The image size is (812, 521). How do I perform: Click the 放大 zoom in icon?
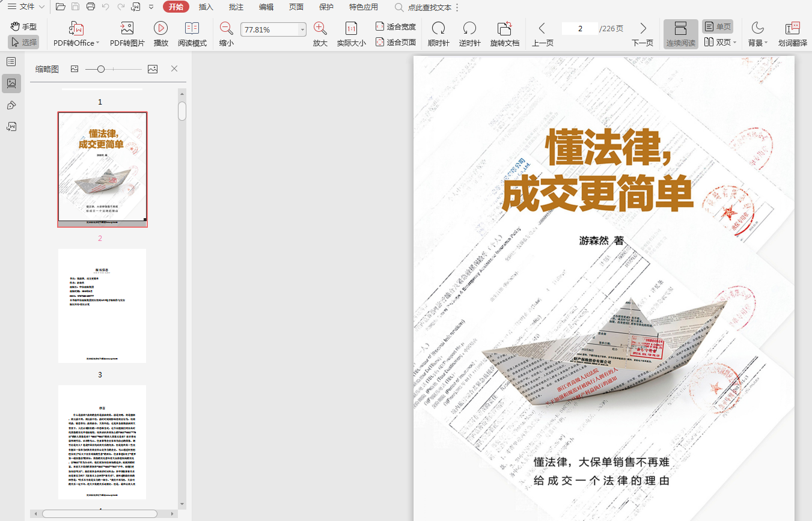pos(320,28)
